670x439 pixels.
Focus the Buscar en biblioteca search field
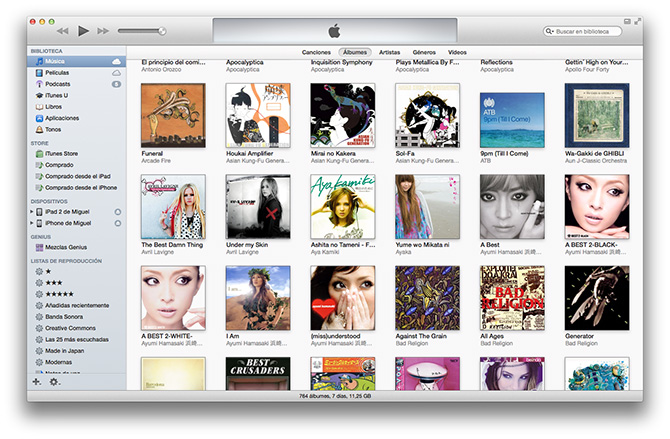click(582, 31)
